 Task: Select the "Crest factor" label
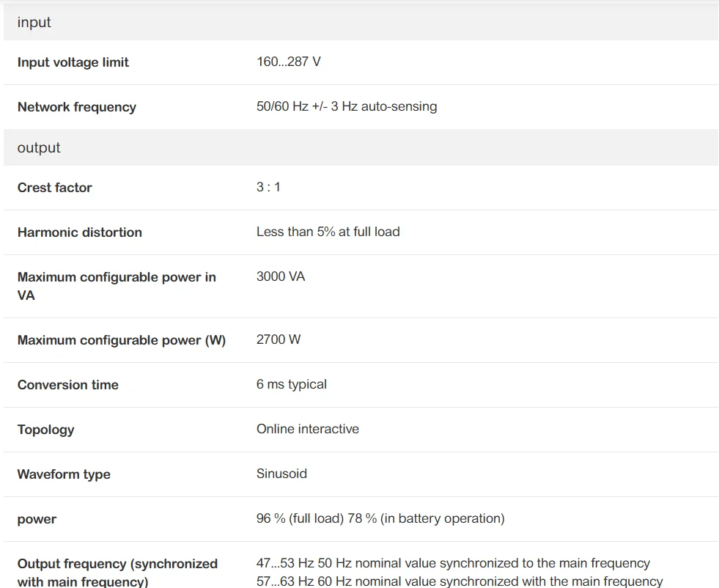pyautogui.click(x=55, y=188)
